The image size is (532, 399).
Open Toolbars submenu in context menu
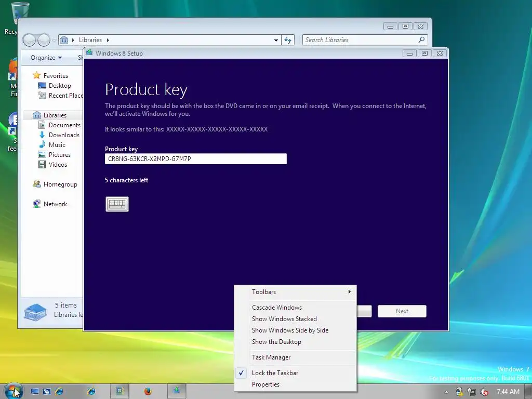(x=295, y=292)
